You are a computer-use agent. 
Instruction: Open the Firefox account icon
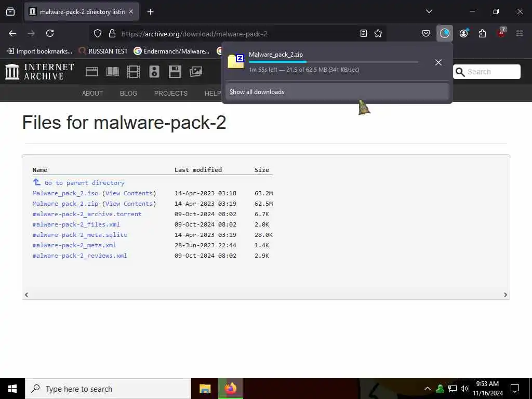coord(463,33)
